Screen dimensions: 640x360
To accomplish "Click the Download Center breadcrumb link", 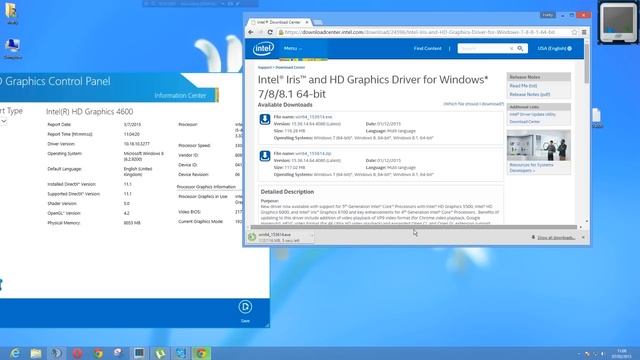I will [x=290, y=67].
